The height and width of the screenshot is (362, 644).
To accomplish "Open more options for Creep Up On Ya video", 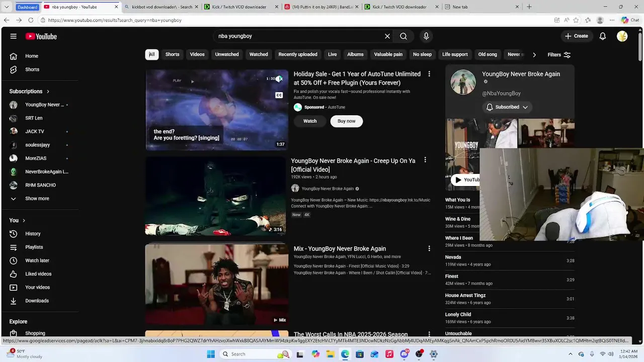I will click(425, 160).
